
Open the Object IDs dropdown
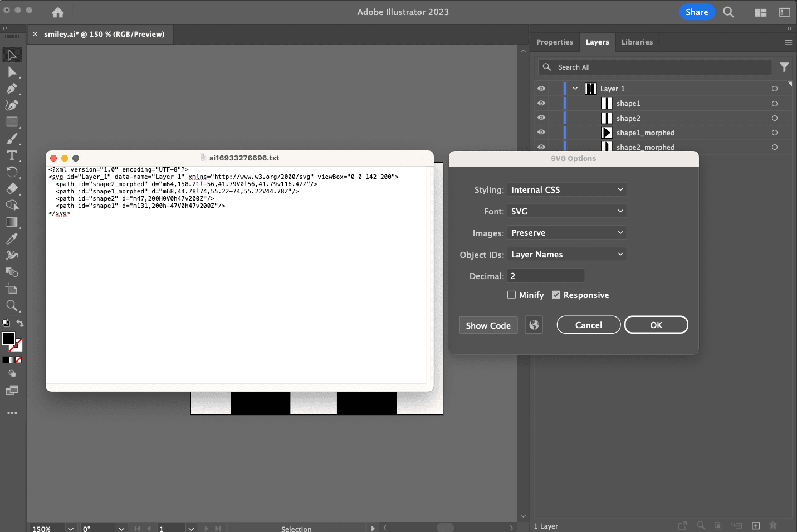click(x=566, y=254)
